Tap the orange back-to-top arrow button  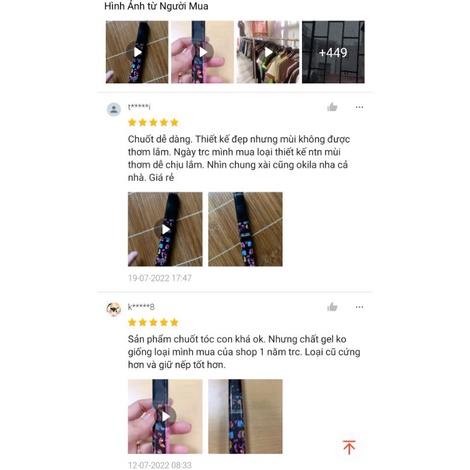pyautogui.click(x=349, y=447)
